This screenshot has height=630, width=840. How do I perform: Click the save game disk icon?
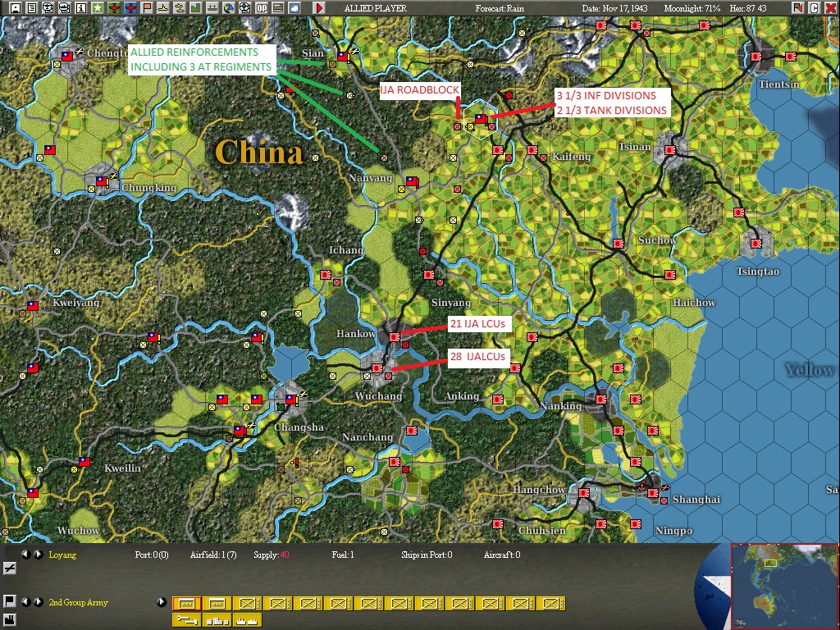click(16, 7)
